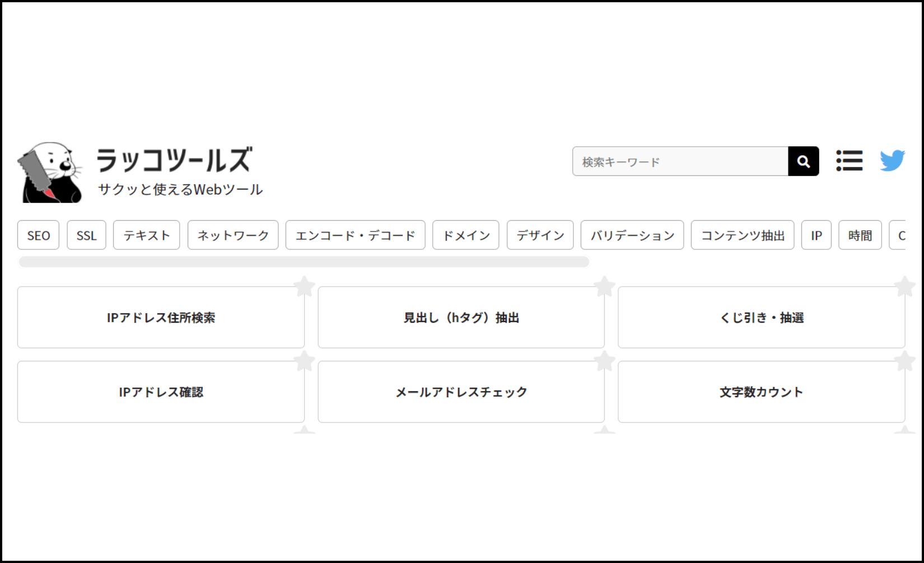Click the horizontal category scrollbar

(304, 262)
